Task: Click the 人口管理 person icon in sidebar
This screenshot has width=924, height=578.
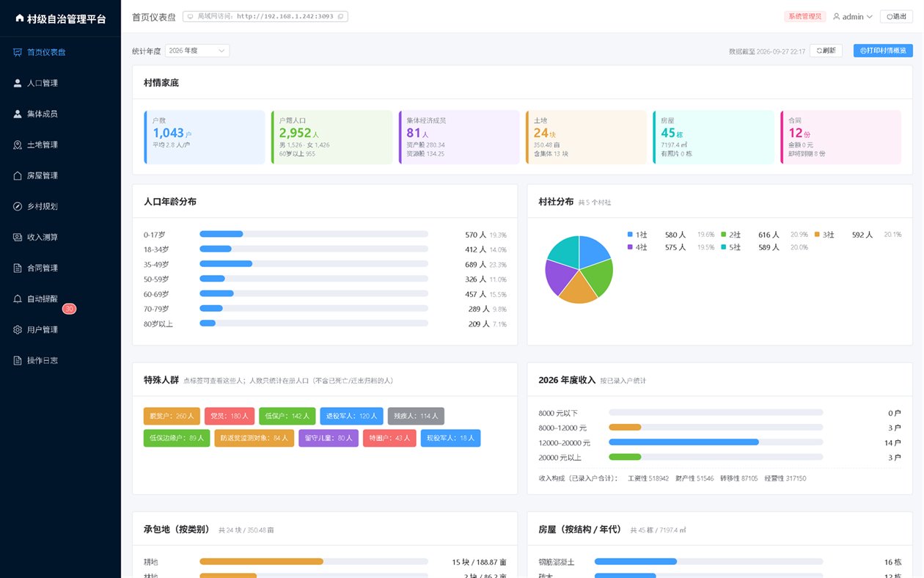Action: click(x=18, y=84)
